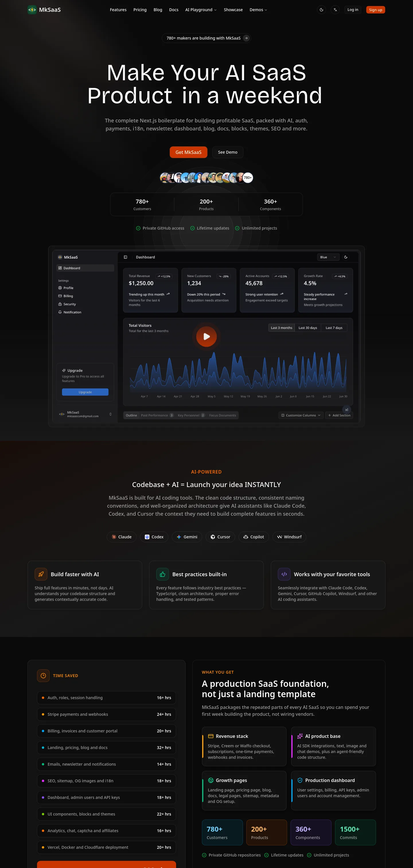Click the Cursor tool chip

220,537
